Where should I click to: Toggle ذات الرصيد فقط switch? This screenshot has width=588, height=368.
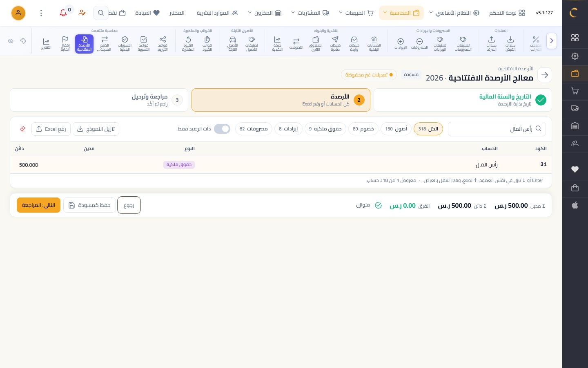pyautogui.click(x=222, y=129)
